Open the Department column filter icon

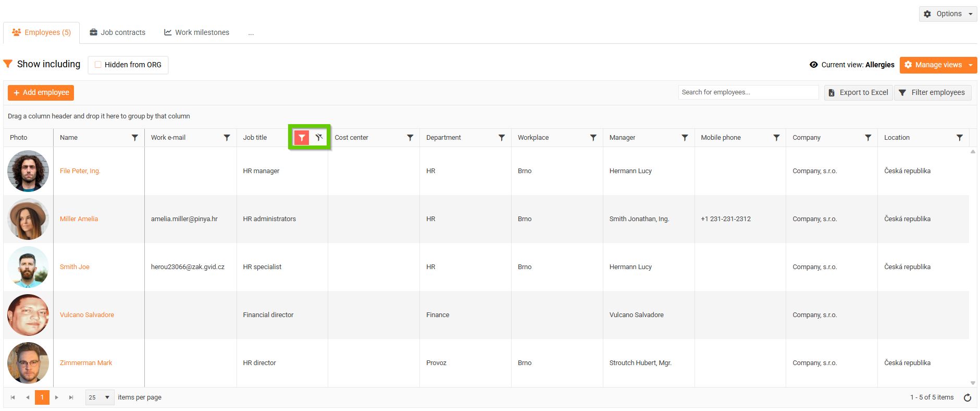502,138
